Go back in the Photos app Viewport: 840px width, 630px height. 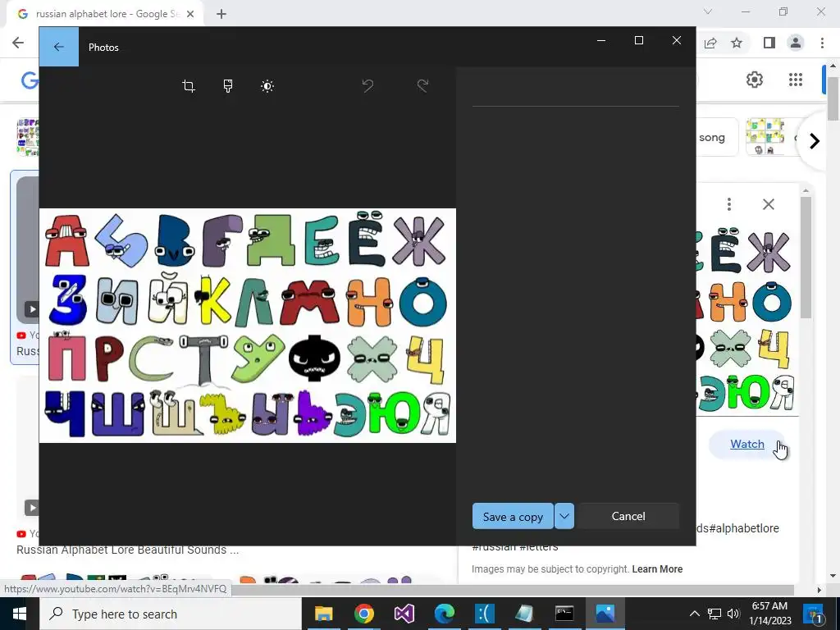click(59, 47)
